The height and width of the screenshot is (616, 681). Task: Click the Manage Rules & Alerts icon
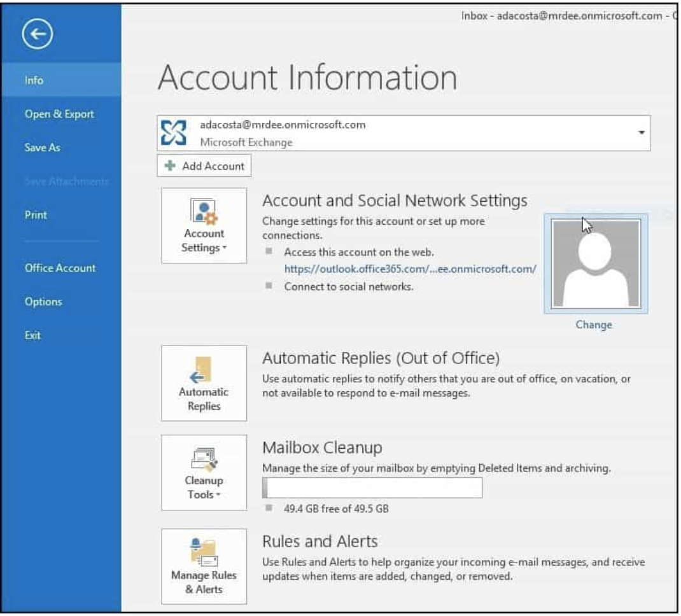click(x=204, y=552)
